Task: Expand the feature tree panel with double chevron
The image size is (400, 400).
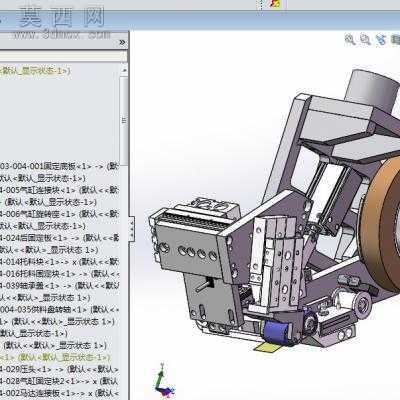Action: point(122,42)
